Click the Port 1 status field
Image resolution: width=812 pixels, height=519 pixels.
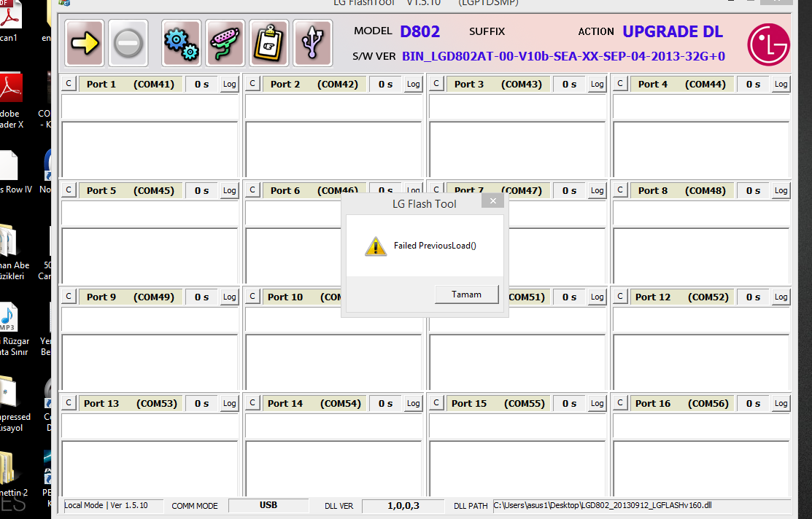tap(150, 106)
